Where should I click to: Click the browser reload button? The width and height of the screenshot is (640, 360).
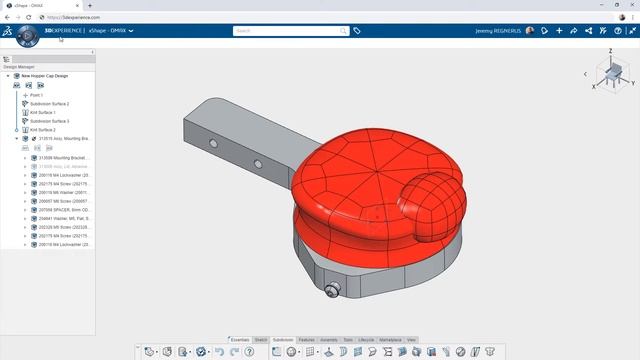coord(29,18)
